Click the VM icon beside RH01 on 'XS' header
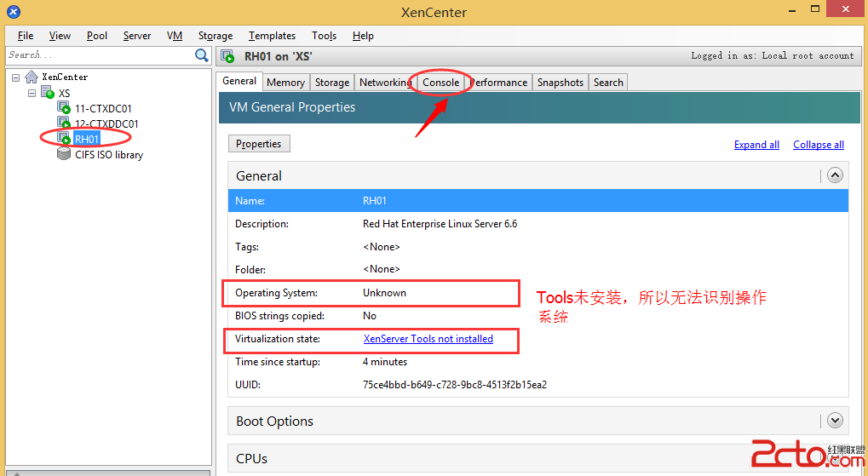The image size is (868, 476). (x=227, y=56)
